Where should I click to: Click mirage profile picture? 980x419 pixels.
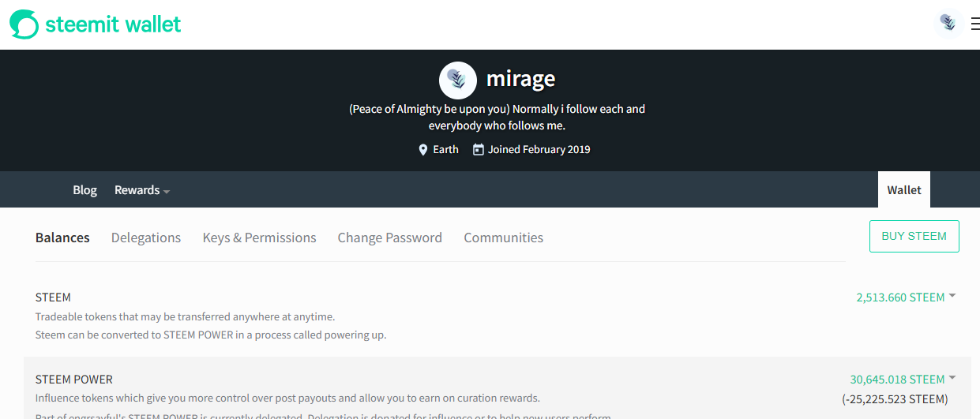[458, 80]
